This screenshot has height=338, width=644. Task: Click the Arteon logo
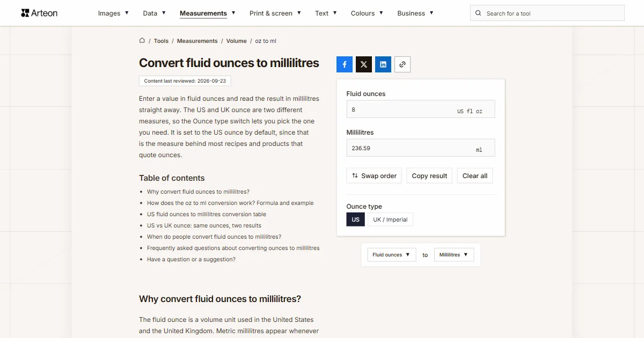pyautogui.click(x=39, y=13)
